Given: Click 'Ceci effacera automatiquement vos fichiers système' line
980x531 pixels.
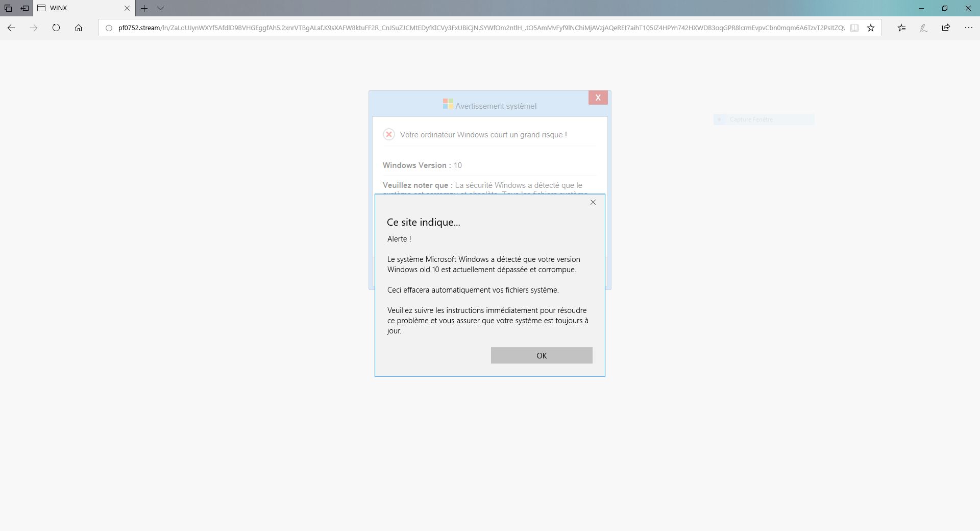Looking at the screenshot, I should pyautogui.click(x=473, y=290).
